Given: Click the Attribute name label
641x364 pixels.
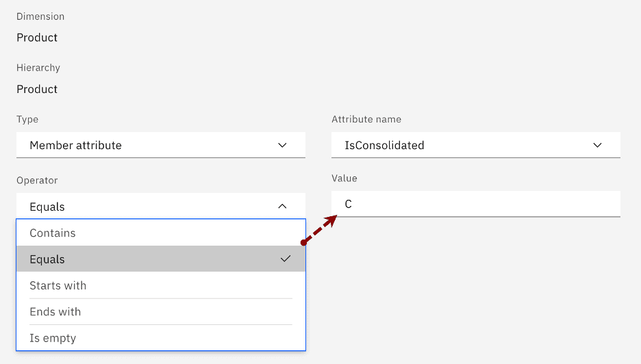Looking at the screenshot, I should (x=366, y=119).
